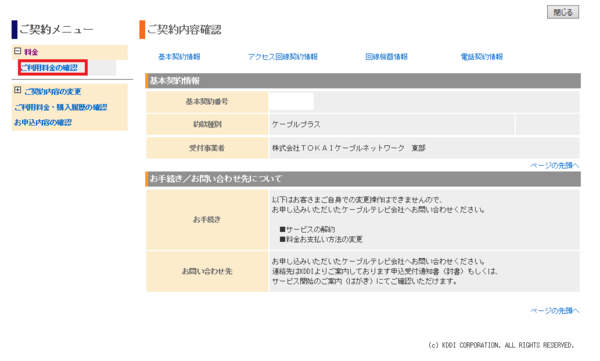
Task: Click bottom ページの先頭へ link
Action: 554,310
